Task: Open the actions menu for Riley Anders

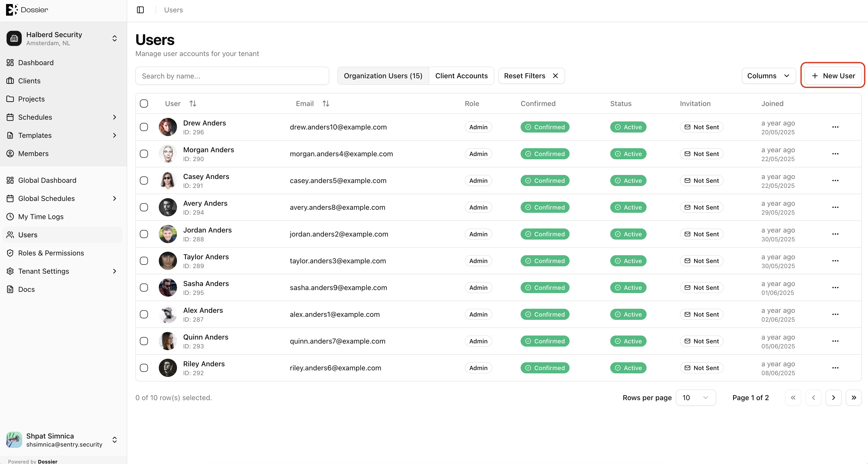Action: 835,368
